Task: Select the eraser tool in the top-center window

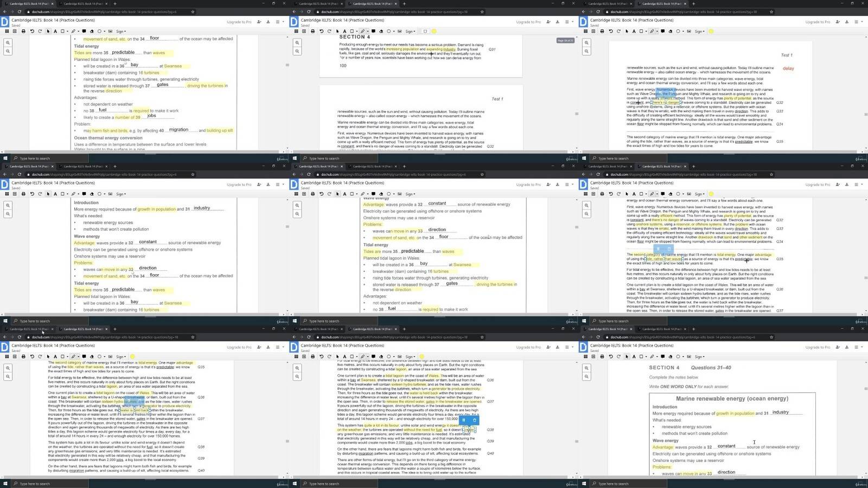Action: click(381, 31)
